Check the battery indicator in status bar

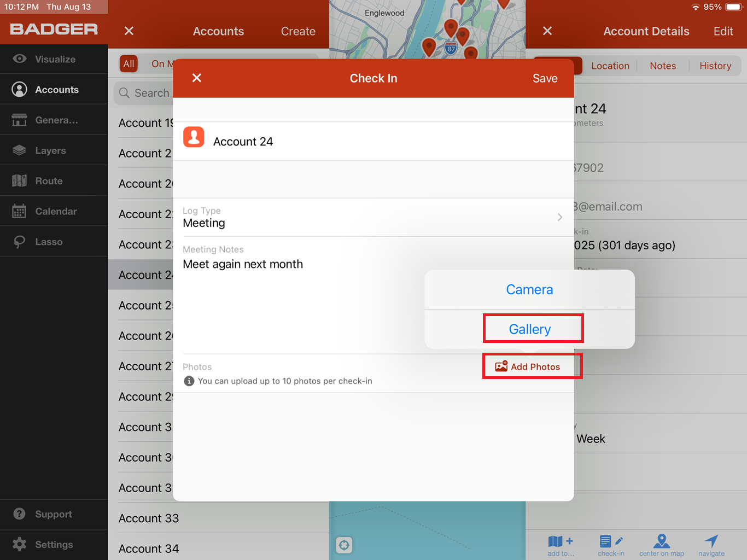point(733,7)
